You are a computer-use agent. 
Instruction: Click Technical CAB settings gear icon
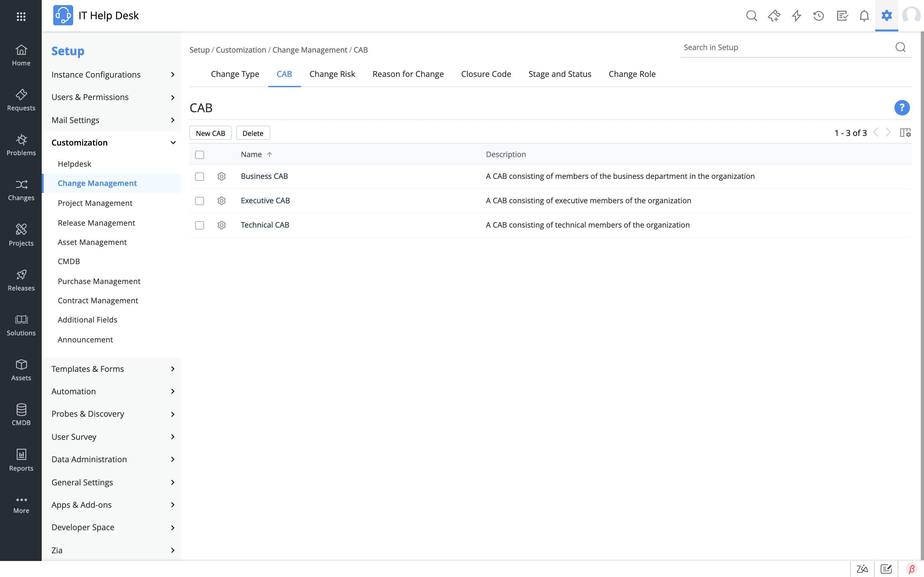pyautogui.click(x=221, y=225)
